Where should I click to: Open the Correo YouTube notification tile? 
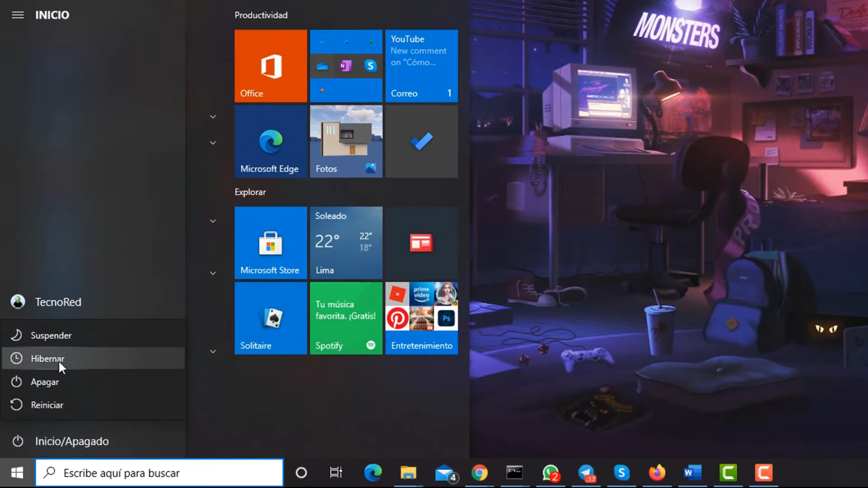click(x=422, y=66)
